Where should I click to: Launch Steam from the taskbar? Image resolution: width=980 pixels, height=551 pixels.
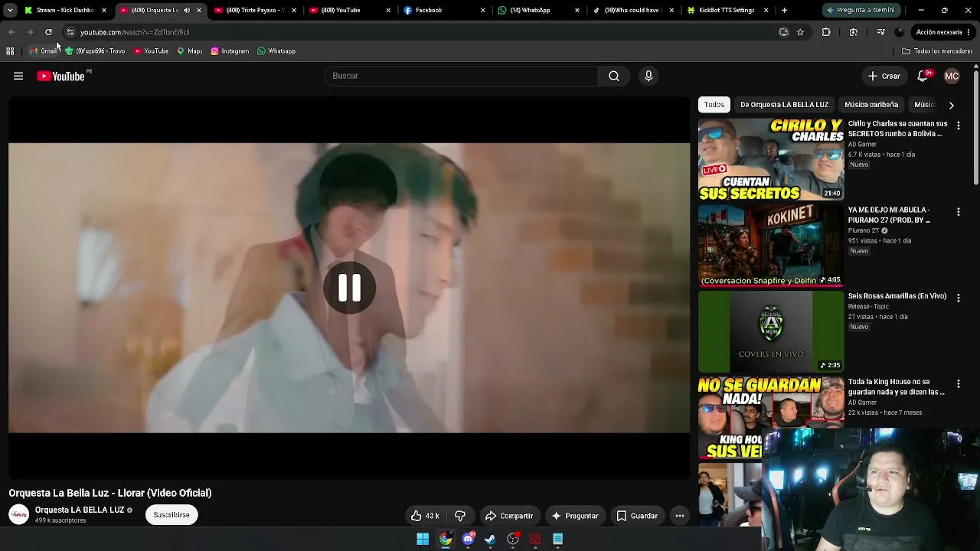(x=490, y=540)
